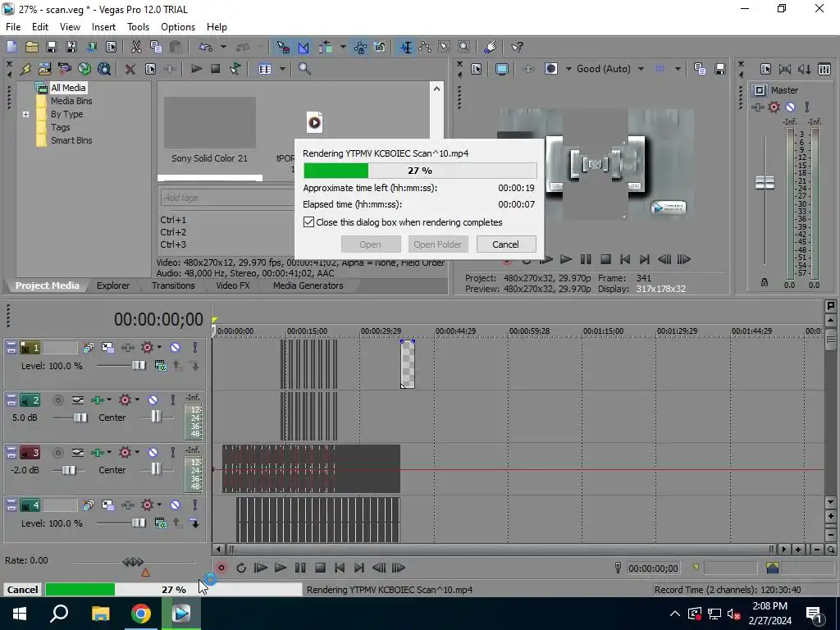Open the Insert menu
The image size is (840, 630).
(x=103, y=27)
